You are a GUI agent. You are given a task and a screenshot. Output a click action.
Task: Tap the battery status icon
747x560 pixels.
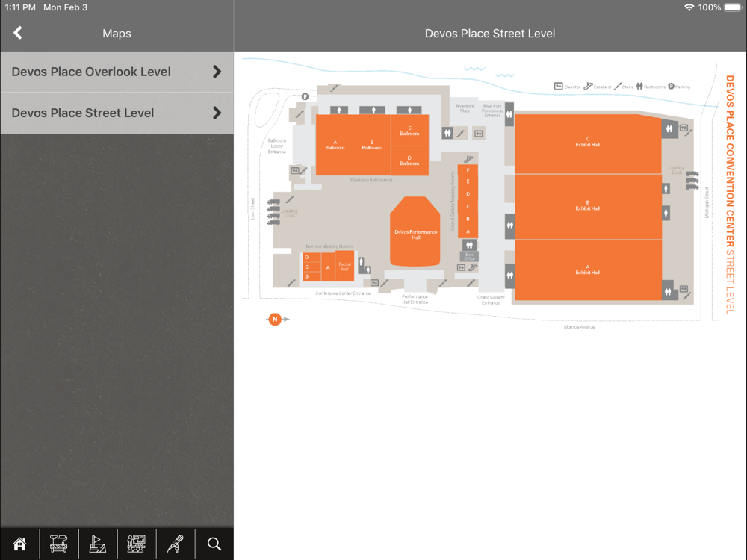click(x=733, y=7)
